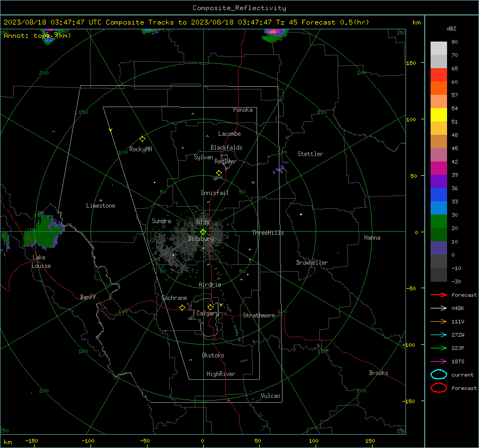
Task: Click the current legend label
Action: 463,374
